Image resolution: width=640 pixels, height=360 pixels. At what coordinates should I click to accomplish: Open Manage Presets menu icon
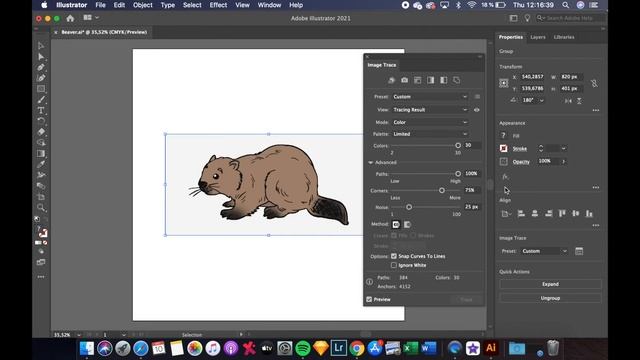point(477,97)
